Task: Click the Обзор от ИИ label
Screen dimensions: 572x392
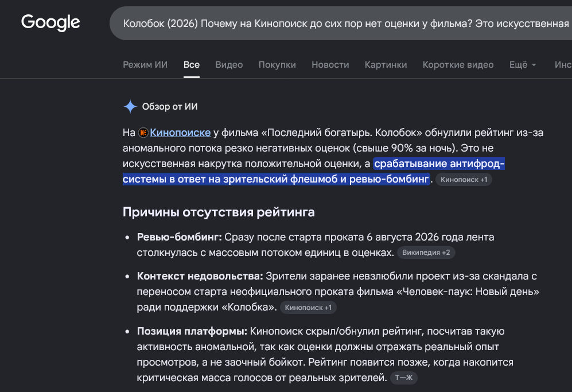Action: (x=170, y=107)
